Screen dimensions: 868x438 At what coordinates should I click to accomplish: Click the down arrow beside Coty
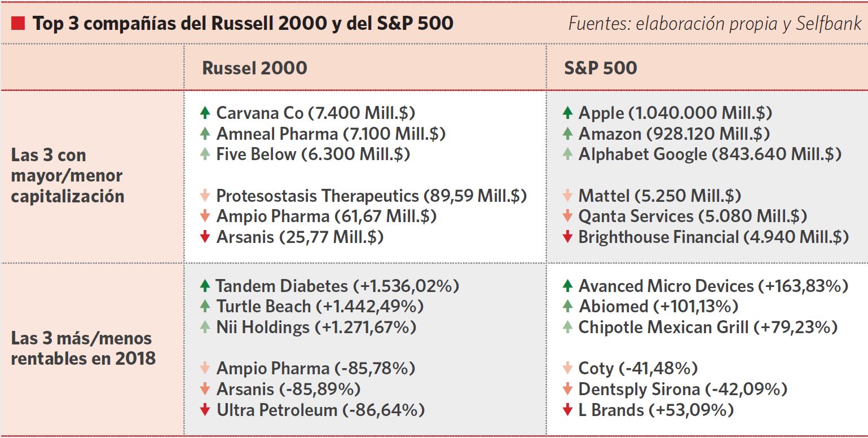click(567, 369)
